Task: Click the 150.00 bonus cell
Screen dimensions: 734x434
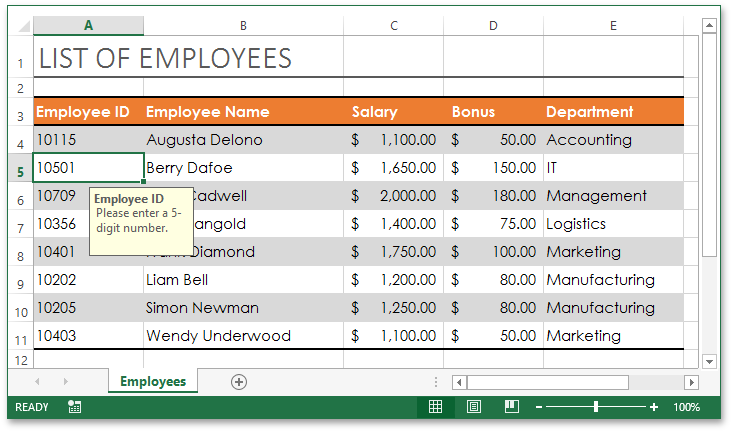Action: pyautogui.click(x=493, y=168)
